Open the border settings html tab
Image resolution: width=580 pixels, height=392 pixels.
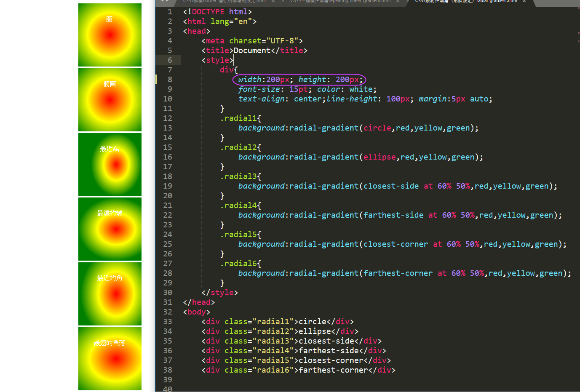pyautogui.click(x=224, y=2)
